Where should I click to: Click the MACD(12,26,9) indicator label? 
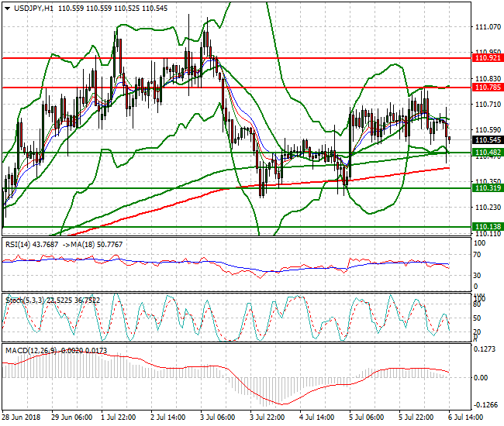tap(32, 351)
